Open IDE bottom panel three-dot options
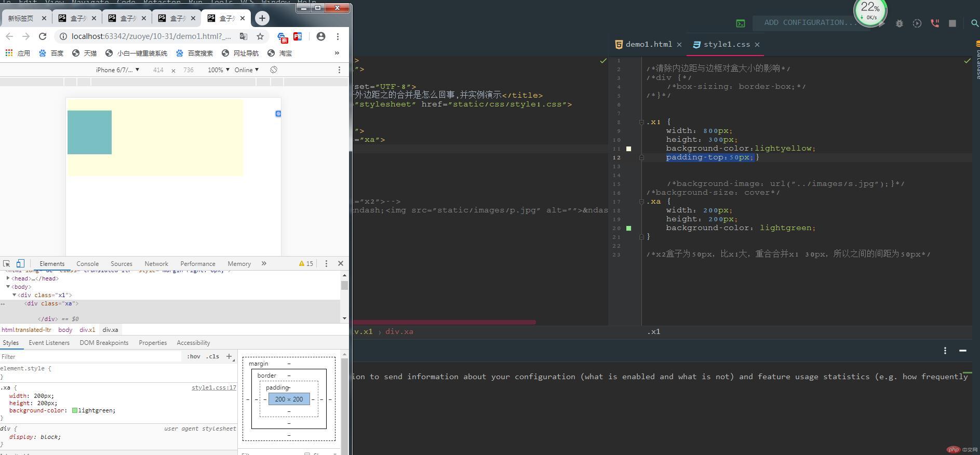The width and height of the screenshot is (980, 455). 945,351
